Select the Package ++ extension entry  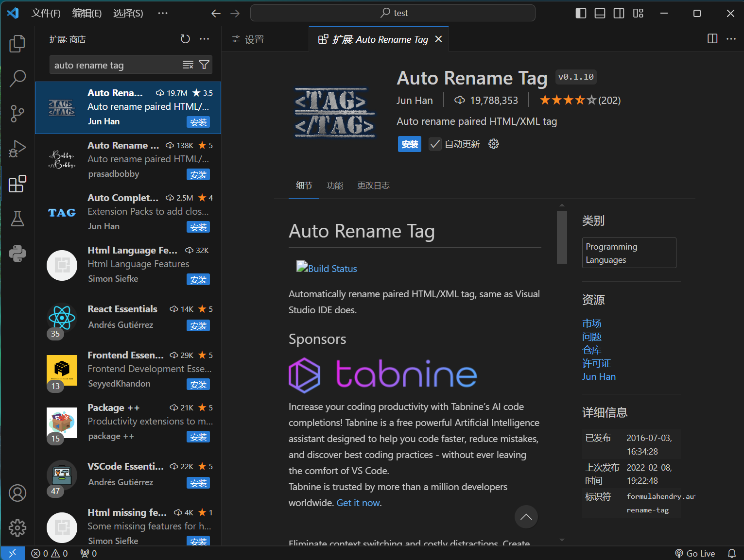click(128, 423)
